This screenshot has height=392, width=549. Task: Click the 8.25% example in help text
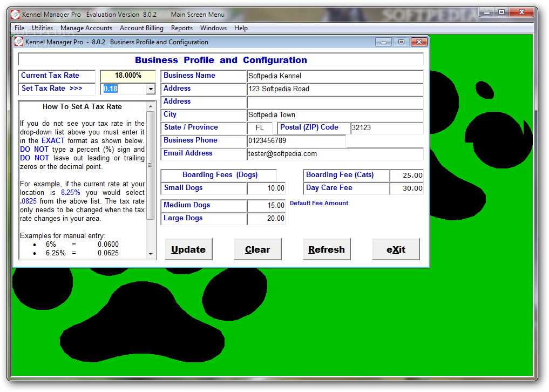click(70, 192)
